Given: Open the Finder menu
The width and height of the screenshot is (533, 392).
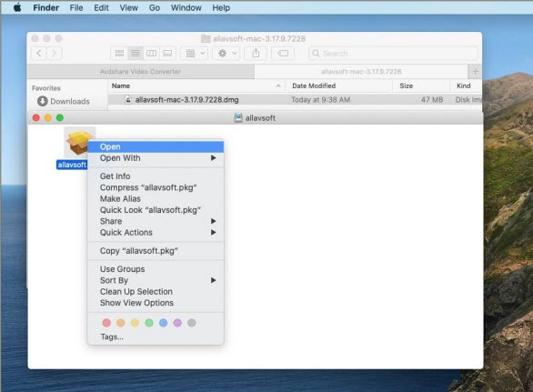Looking at the screenshot, I should pos(45,8).
